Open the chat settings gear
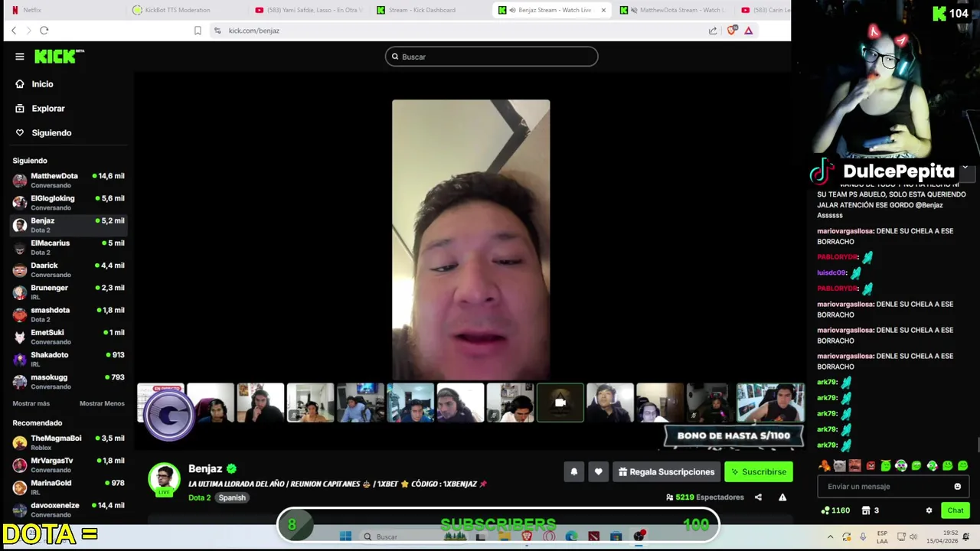980x551 pixels. [x=929, y=510]
